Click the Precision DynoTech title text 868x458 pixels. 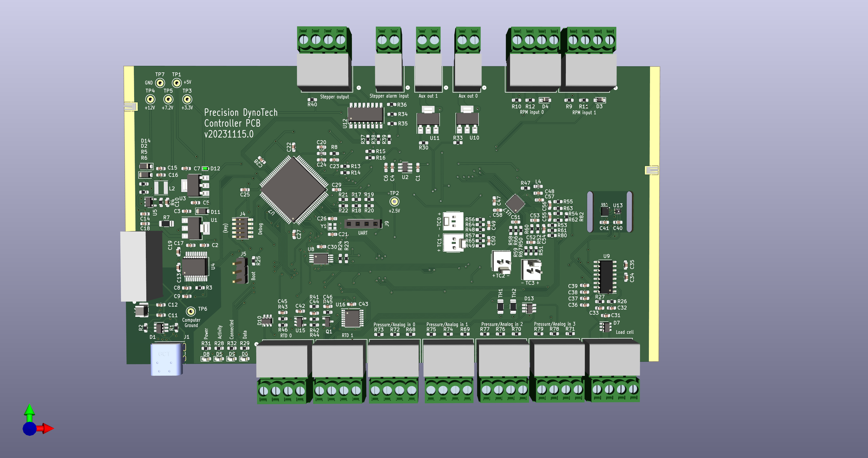click(241, 112)
